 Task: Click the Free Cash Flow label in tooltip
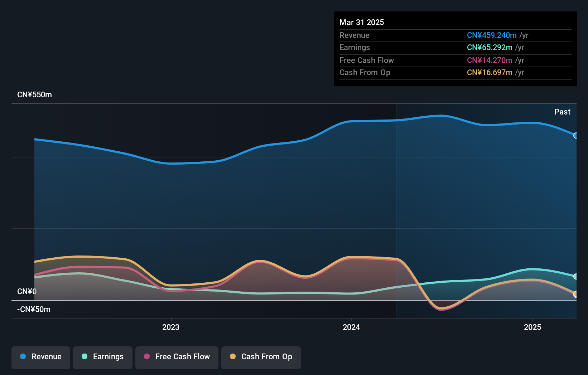[367, 60]
